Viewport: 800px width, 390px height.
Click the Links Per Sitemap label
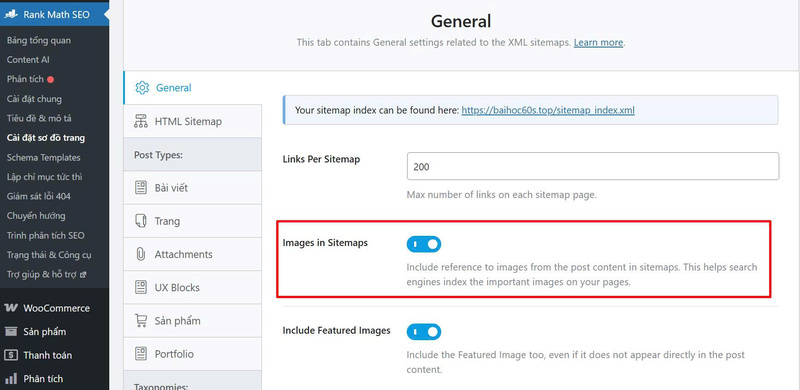[x=321, y=159]
